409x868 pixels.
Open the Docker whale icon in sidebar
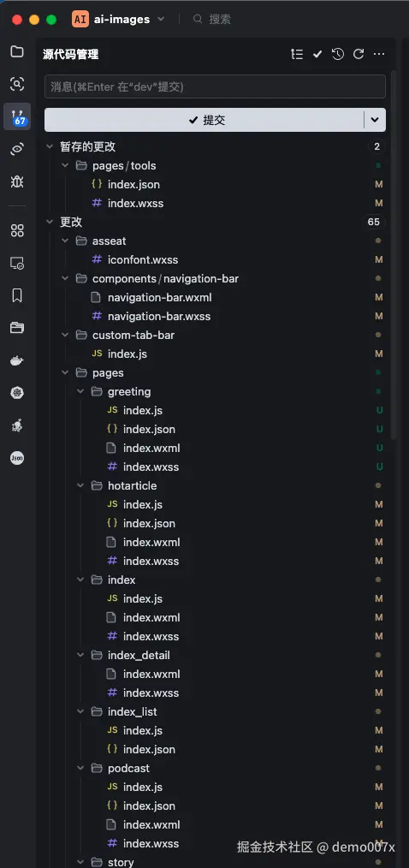point(17,361)
